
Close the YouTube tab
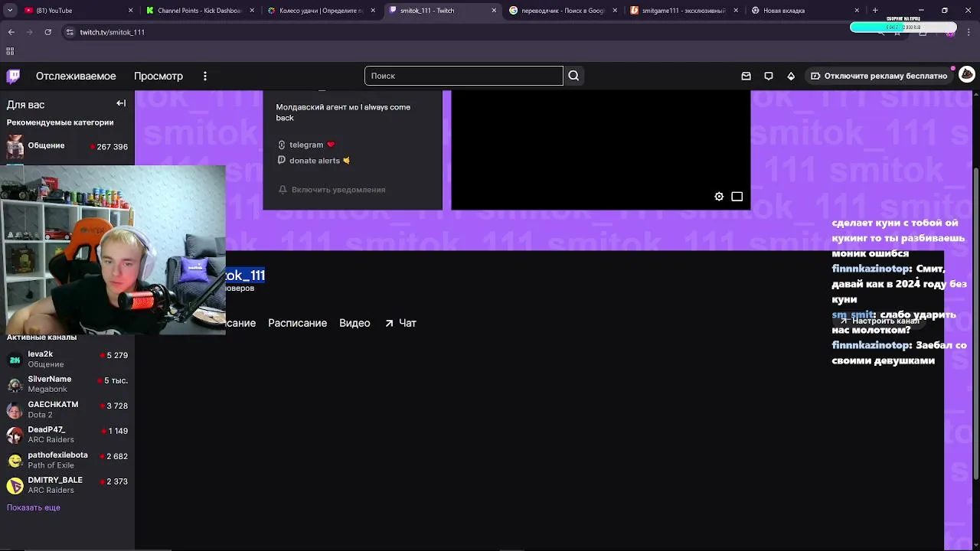point(130,11)
